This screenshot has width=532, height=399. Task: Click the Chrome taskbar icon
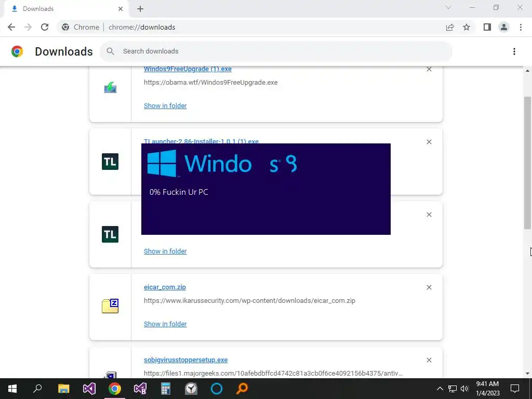(115, 389)
